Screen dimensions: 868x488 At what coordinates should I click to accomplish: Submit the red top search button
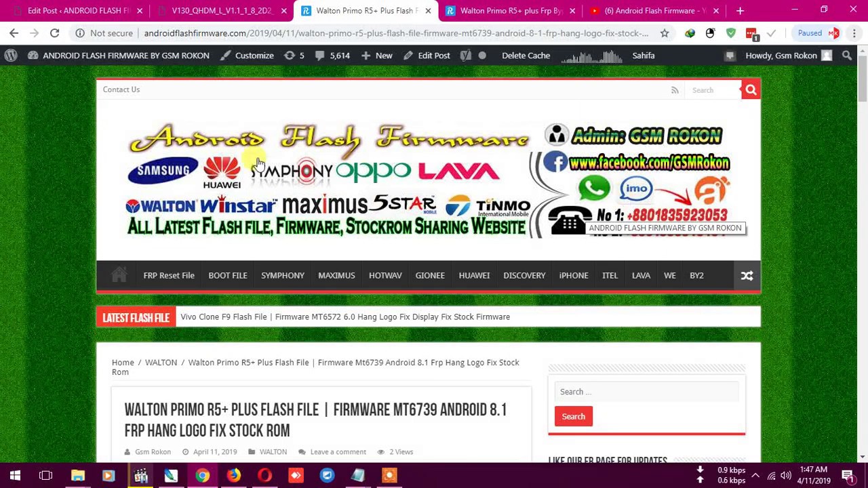pyautogui.click(x=751, y=89)
